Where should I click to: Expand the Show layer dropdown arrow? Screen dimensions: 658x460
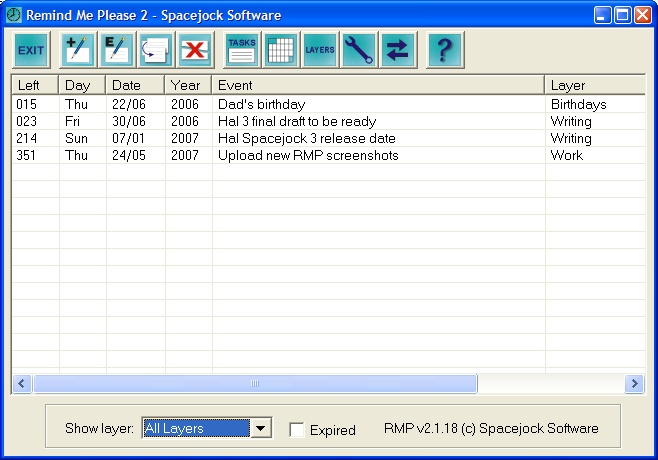[x=261, y=429]
